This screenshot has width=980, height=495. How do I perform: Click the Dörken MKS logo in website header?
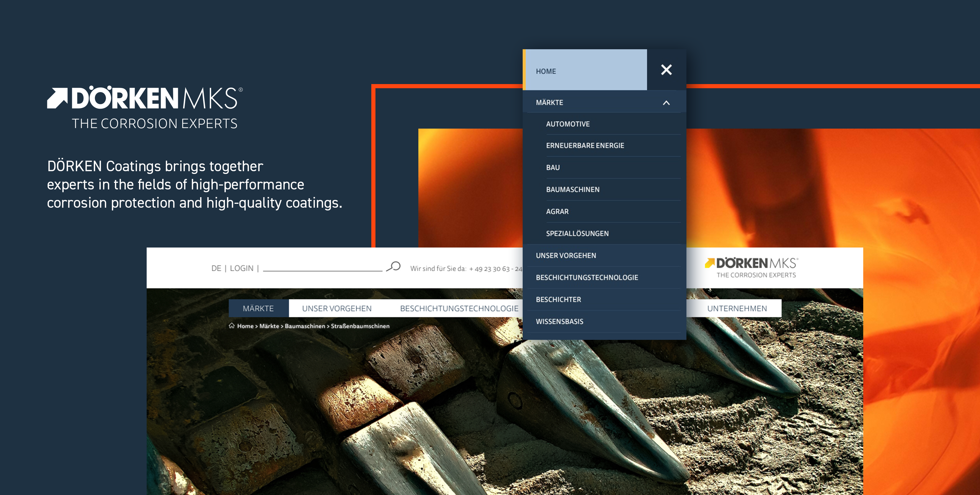(751, 268)
